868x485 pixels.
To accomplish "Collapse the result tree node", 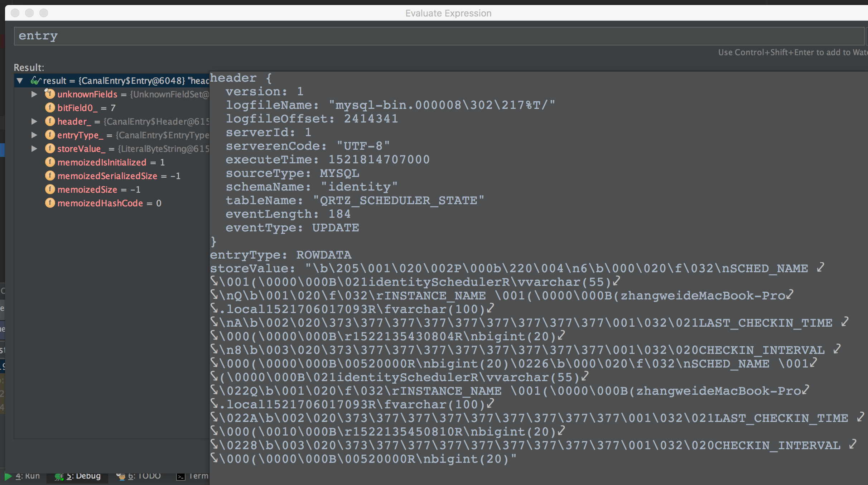I will [20, 81].
